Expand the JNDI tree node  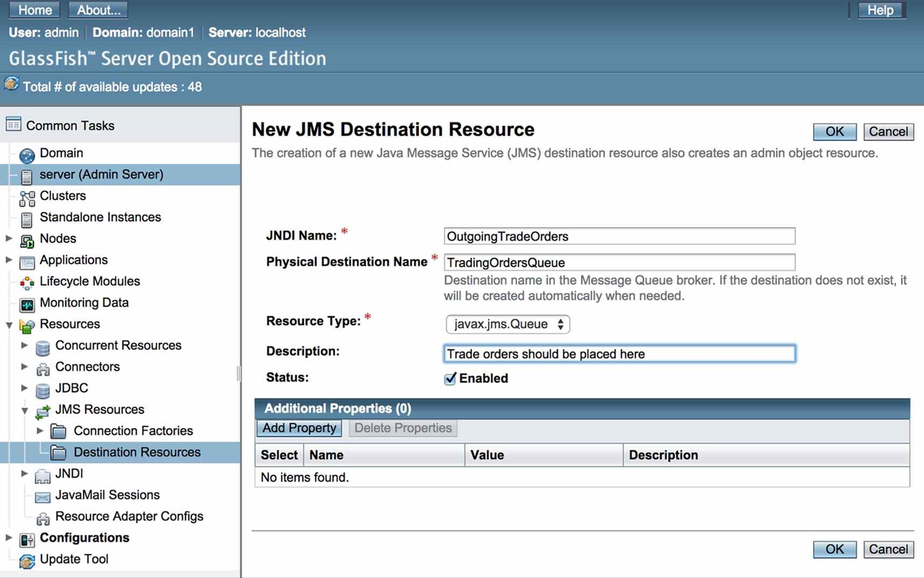coord(24,473)
